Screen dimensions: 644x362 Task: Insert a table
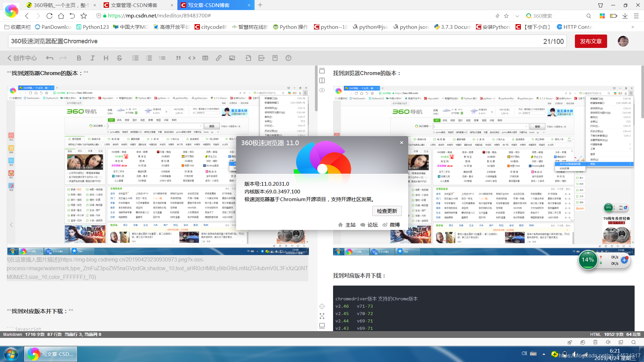point(205,58)
